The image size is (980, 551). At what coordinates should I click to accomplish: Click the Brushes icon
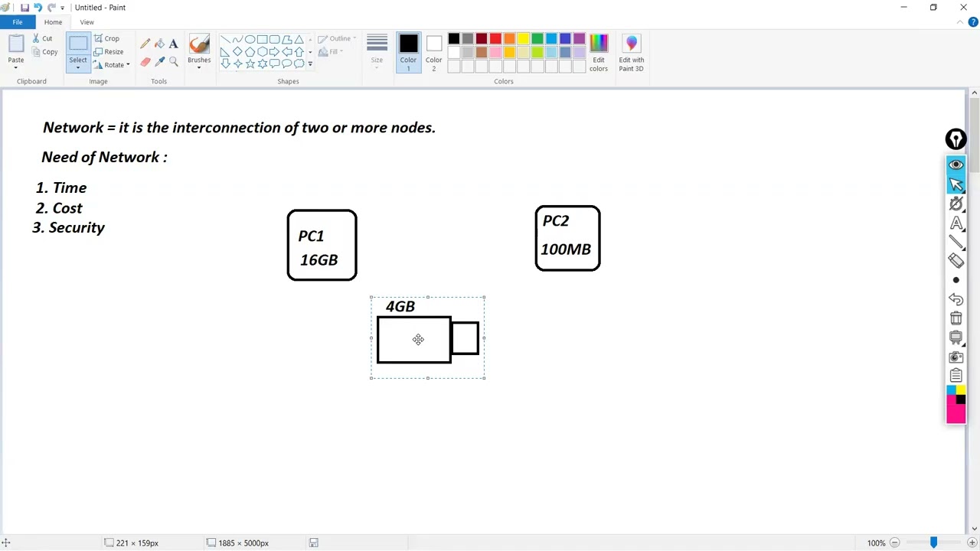point(199,44)
